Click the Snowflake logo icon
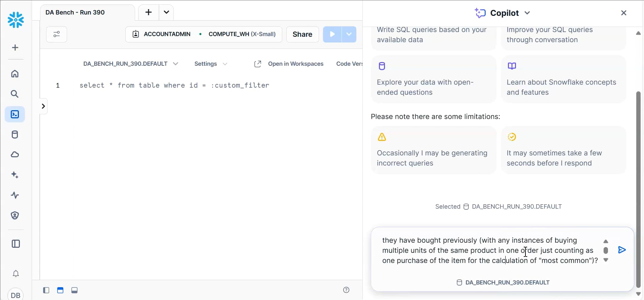The width and height of the screenshot is (644, 300). [x=16, y=20]
